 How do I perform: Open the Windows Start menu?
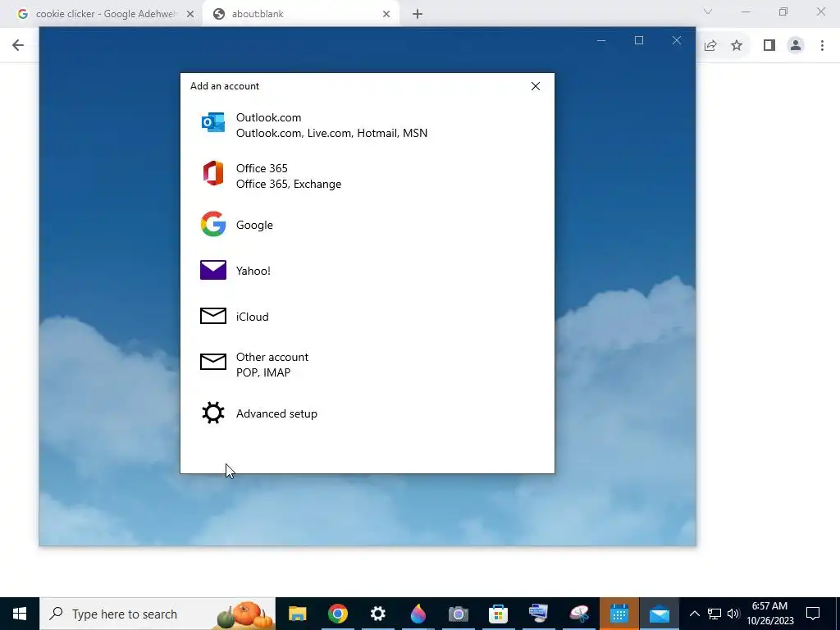20,614
